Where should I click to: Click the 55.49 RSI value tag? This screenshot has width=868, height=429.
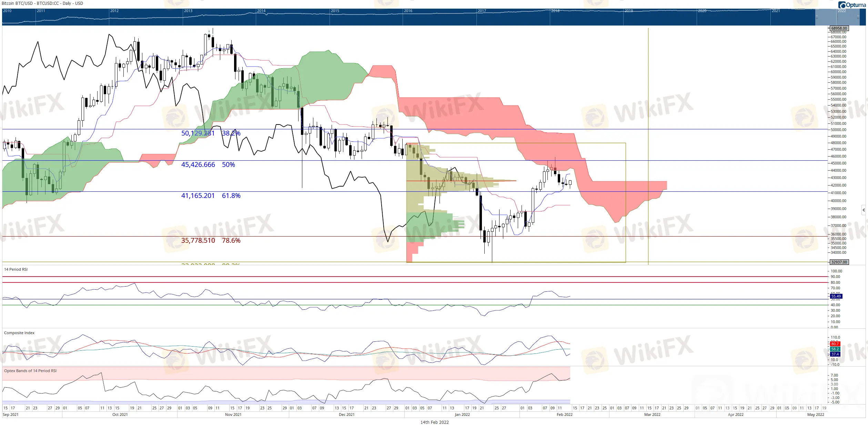836,296
